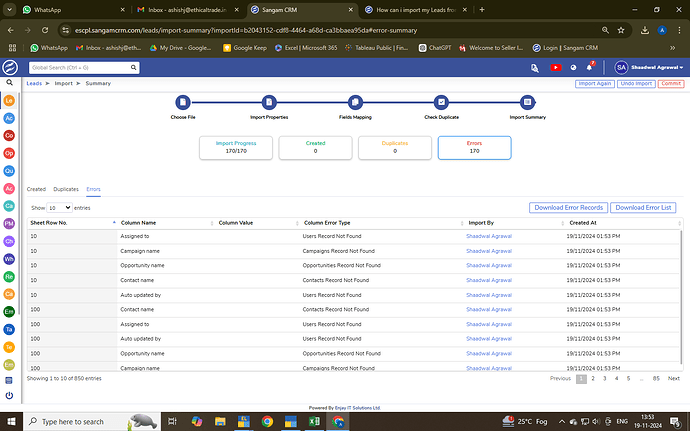Click the Import Properties step icon
The image size is (690, 431).
[269, 103]
